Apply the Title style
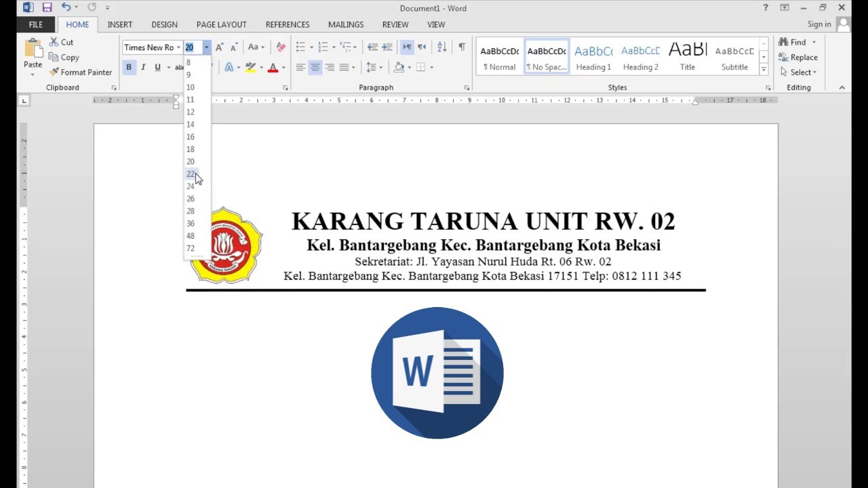 688,57
